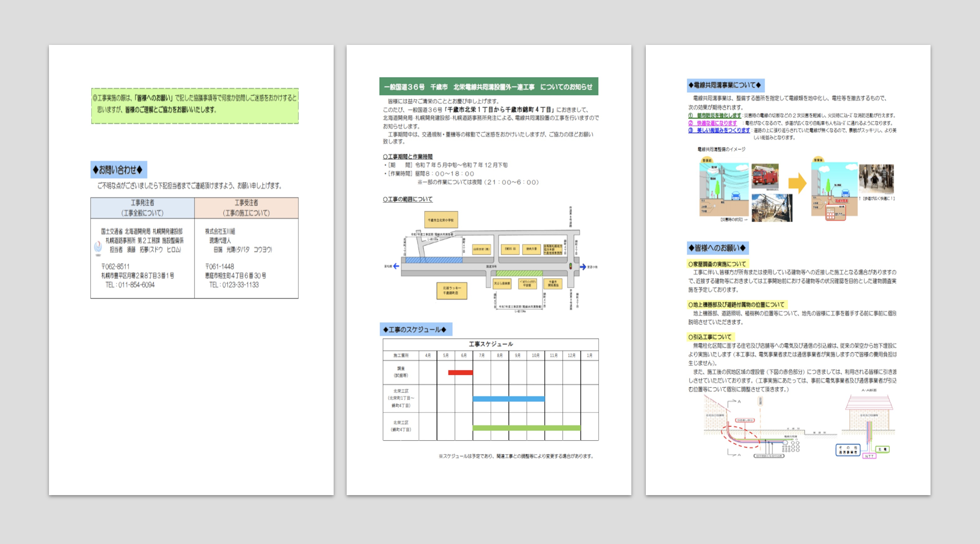Click the red fire truck photo
Image resolution: width=980 pixels, height=544 pixels.
click(x=765, y=177)
